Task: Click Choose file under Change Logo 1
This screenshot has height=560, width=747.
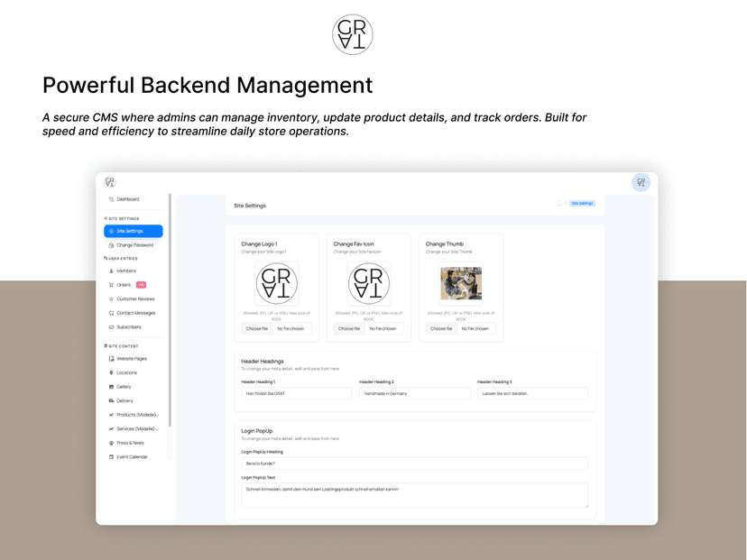Action: click(256, 328)
